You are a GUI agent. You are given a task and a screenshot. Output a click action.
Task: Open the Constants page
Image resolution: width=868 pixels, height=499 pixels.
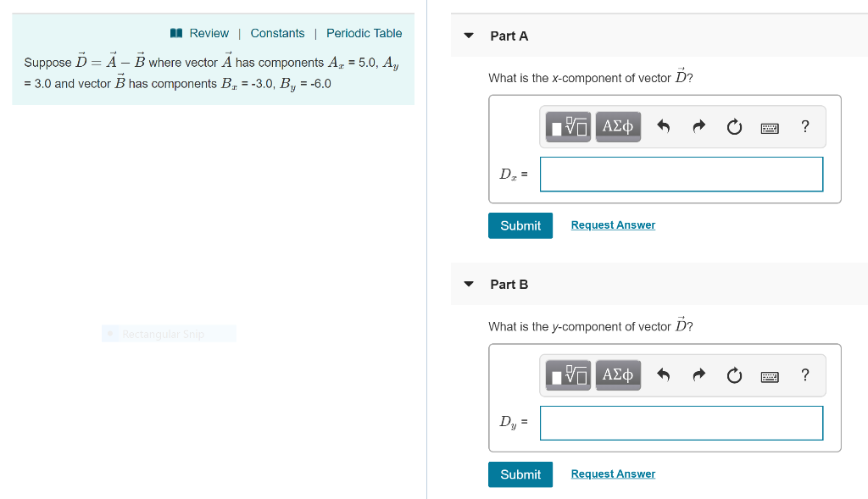(x=277, y=33)
